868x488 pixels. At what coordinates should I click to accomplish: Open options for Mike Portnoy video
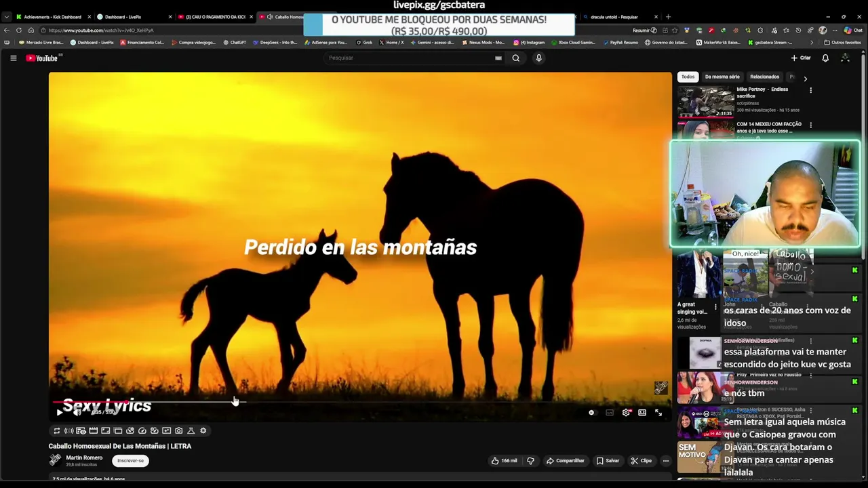(x=810, y=90)
